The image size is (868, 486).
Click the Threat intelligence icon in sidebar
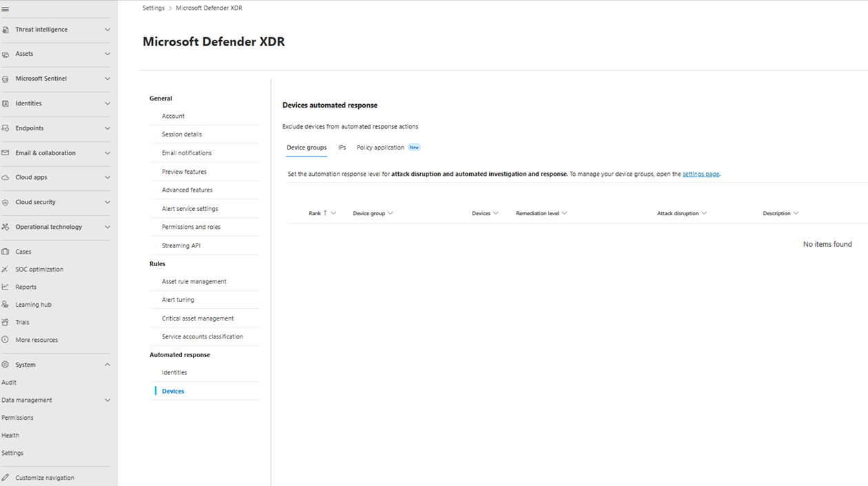(6, 30)
